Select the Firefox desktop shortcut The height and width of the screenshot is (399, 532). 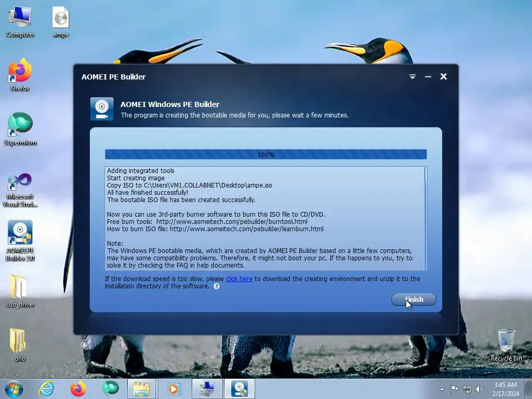pos(20,75)
